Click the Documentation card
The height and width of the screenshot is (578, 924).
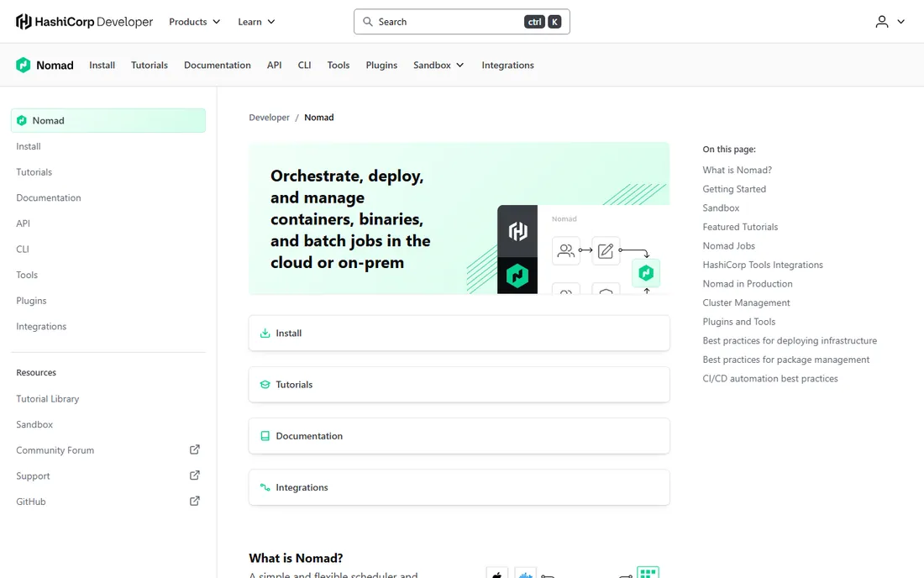tap(459, 436)
